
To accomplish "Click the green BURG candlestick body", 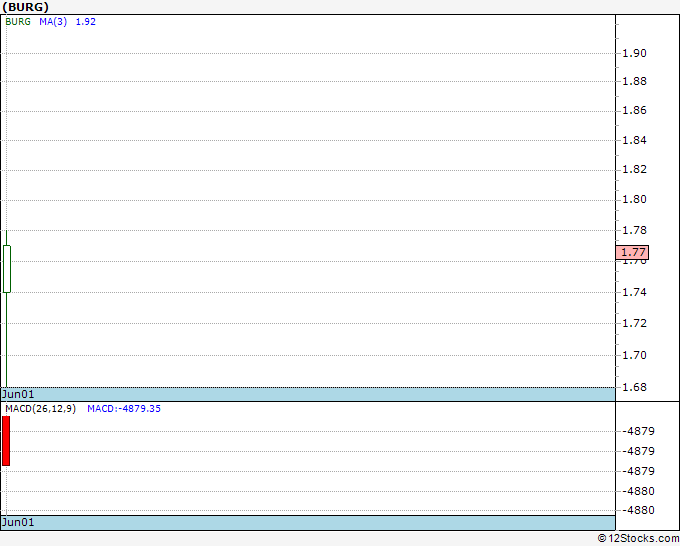I will 7,269.
